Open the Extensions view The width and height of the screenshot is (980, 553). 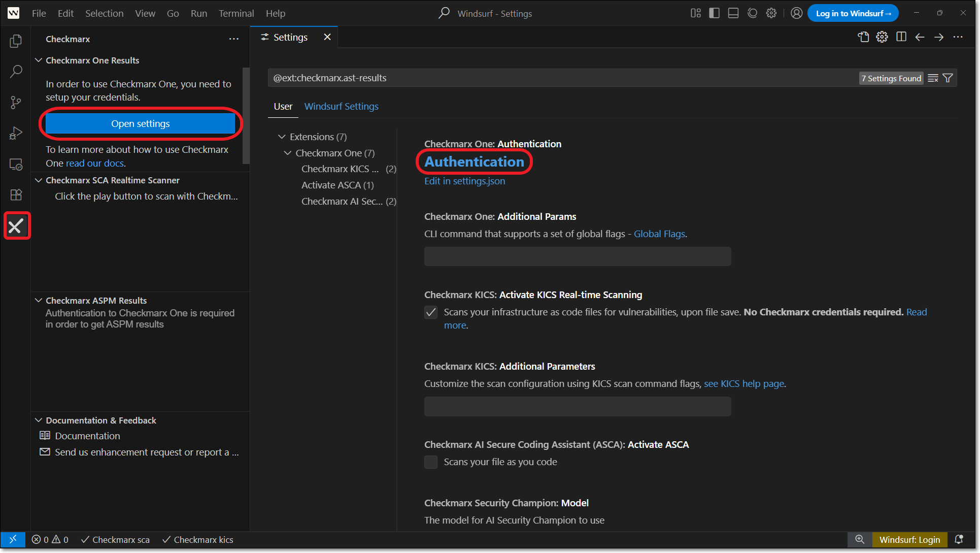tap(16, 194)
